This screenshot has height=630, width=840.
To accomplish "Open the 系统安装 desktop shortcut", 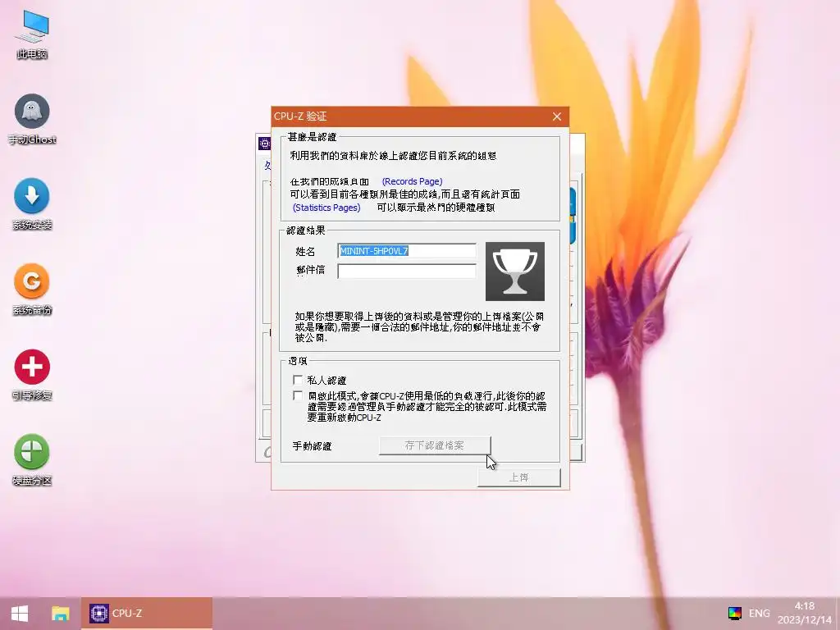I will tap(32, 204).
